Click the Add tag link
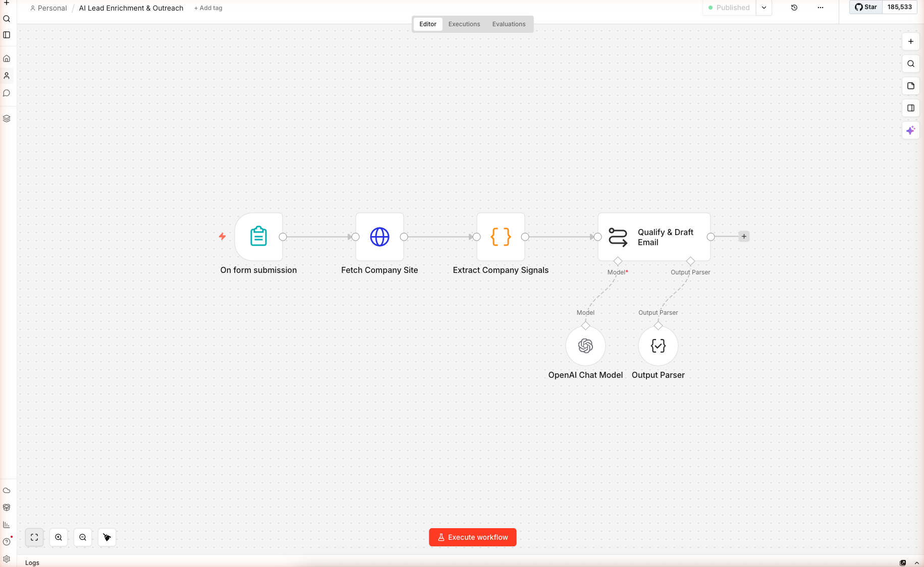This screenshot has width=924, height=567. click(x=208, y=8)
